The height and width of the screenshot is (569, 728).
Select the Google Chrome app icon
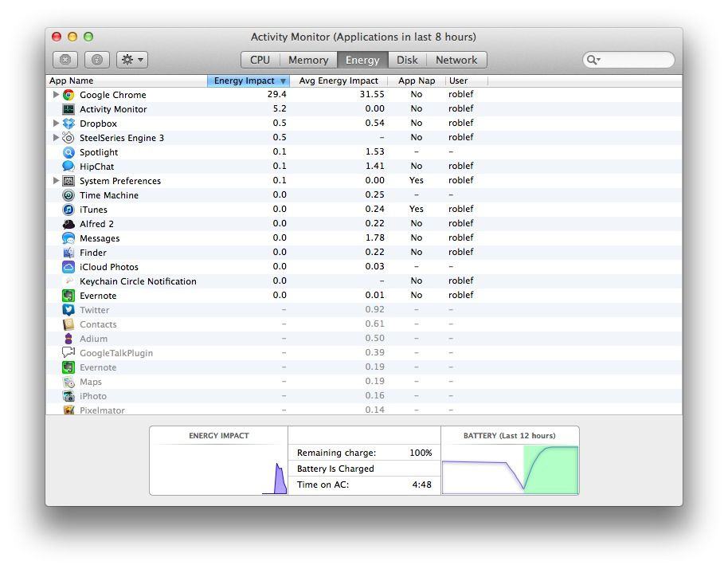69,94
